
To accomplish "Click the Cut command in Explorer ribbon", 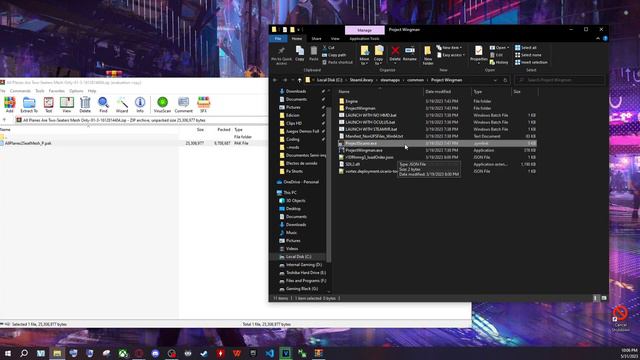I will [328, 48].
